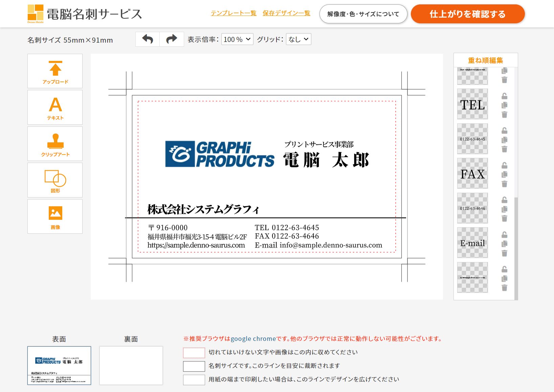Select the 0122-63-4646 layer thumbnail
The width and height of the screenshot is (554, 392).
point(472,208)
